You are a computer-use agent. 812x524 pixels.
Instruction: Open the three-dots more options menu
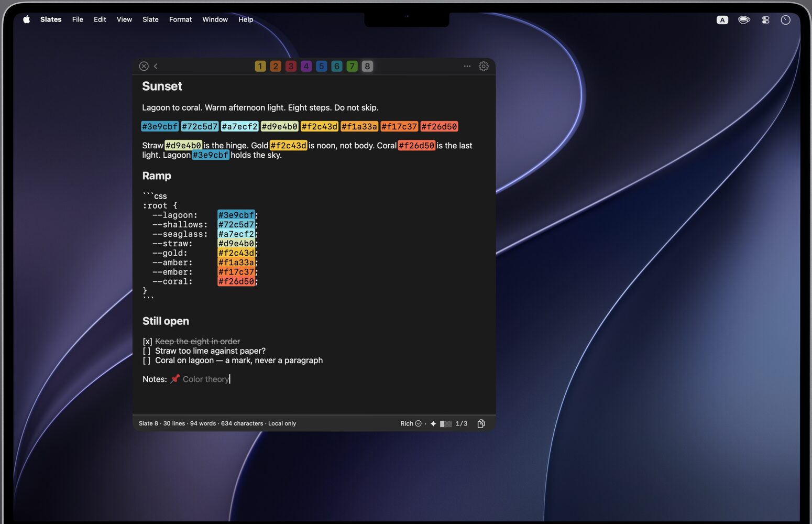tap(467, 66)
